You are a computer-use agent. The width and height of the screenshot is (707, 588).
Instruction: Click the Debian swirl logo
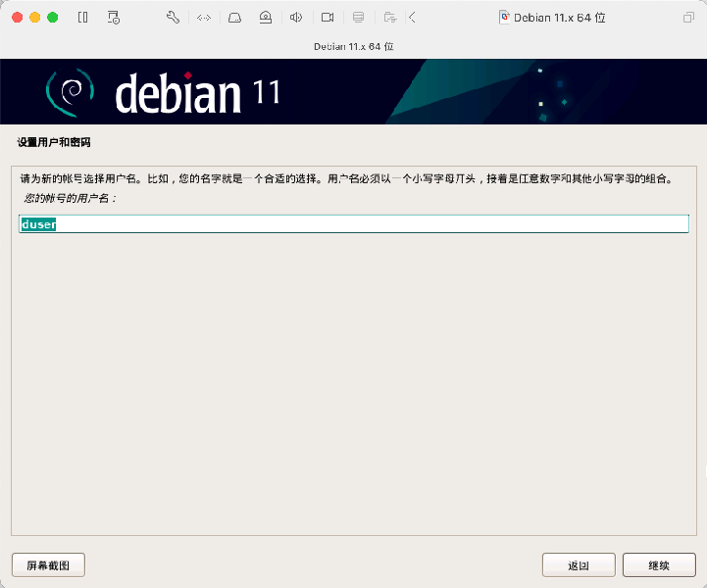[x=71, y=92]
